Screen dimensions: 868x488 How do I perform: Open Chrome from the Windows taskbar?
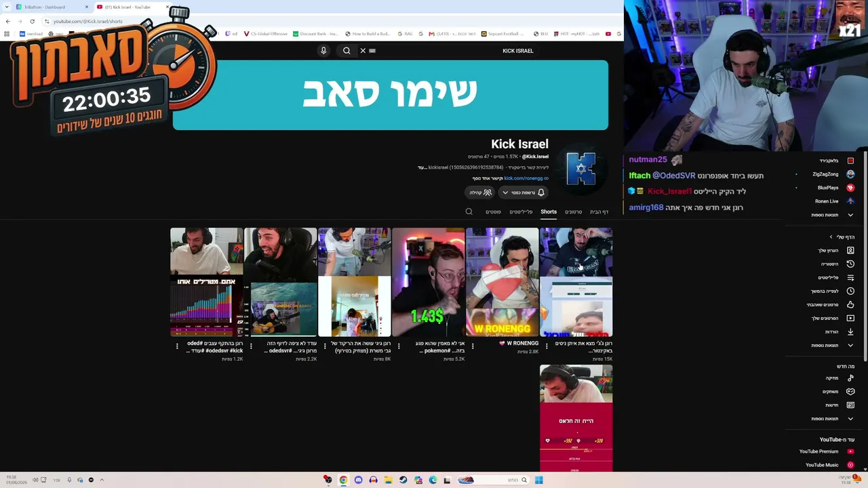pos(343,480)
